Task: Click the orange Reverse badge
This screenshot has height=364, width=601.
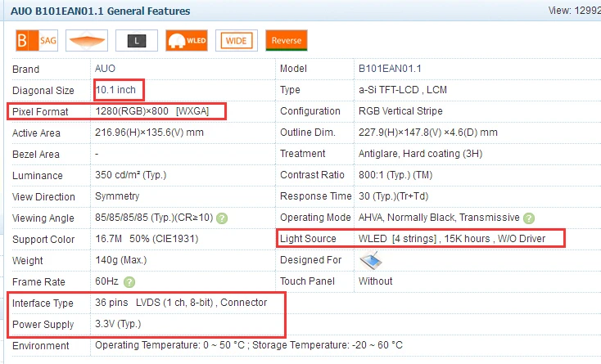Action: 287,40
